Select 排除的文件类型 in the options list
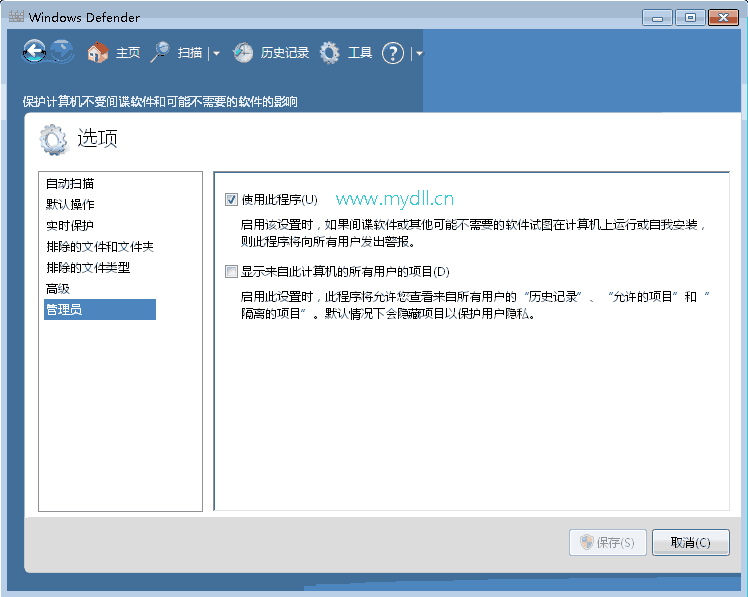Image resolution: width=748 pixels, height=597 pixels. [x=88, y=267]
